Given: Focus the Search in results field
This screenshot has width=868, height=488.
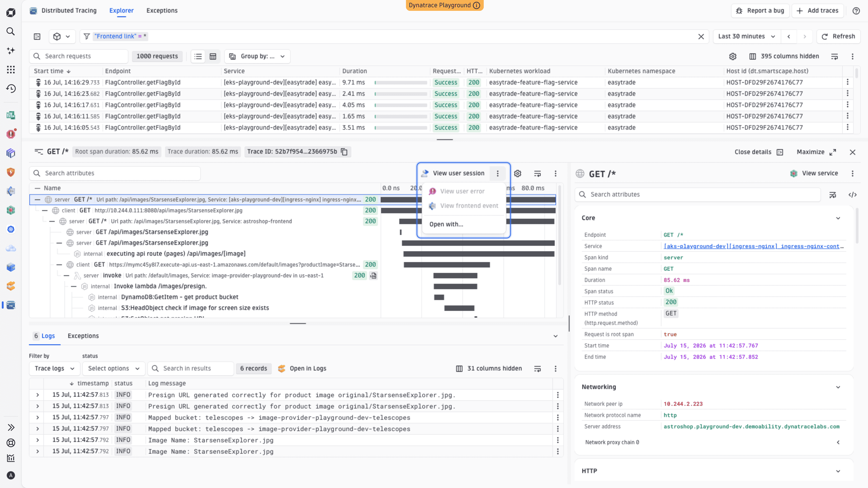Looking at the screenshot, I should point(191,368).
